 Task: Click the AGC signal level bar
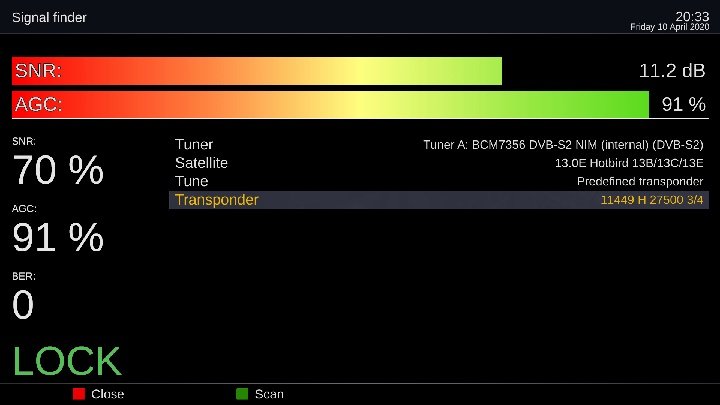330,104
